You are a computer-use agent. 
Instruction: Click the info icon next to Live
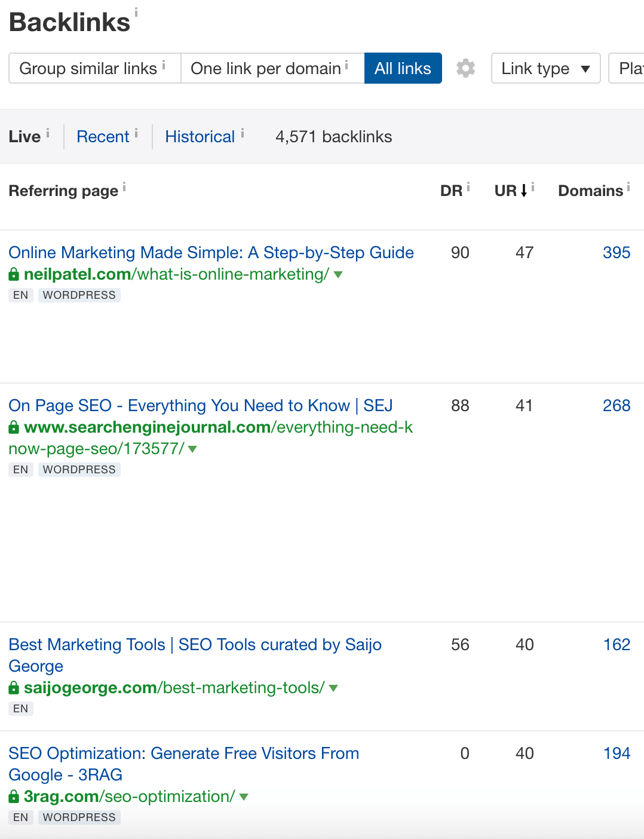click(x=48, y=133)
